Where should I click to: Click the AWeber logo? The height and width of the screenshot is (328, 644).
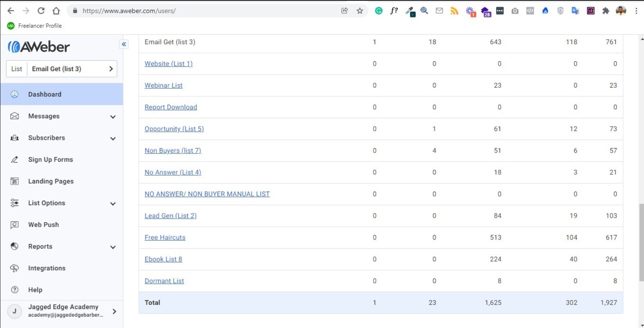(x=39, y=47)
